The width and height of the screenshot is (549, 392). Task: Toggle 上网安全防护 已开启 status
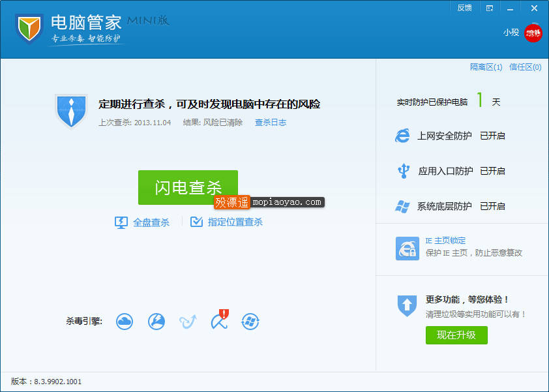tap(492, 136)
